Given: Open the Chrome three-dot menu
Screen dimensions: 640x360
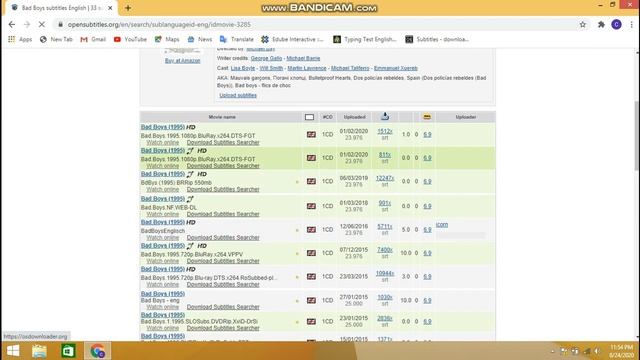Looking at the screenshot, I should [631, 24].
